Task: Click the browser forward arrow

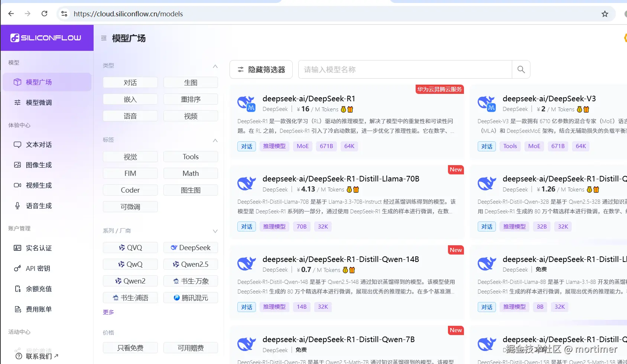Action: click(27, 14)
